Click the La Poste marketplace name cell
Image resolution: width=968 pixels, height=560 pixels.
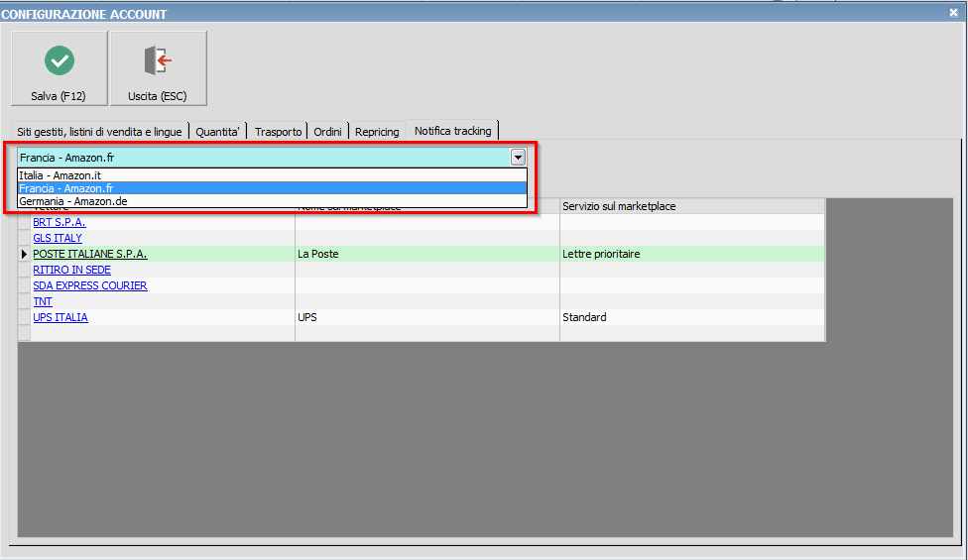427,254
